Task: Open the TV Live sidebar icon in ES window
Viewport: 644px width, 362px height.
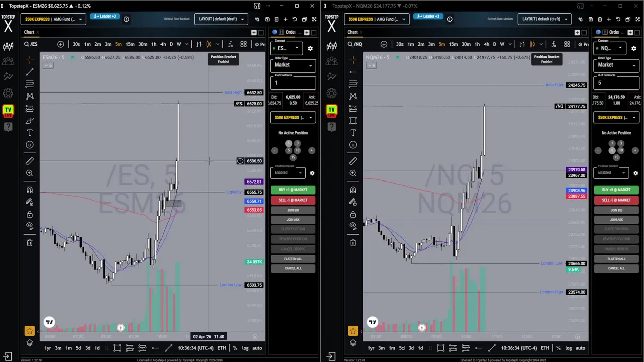Action: click(x=8, y=111)
